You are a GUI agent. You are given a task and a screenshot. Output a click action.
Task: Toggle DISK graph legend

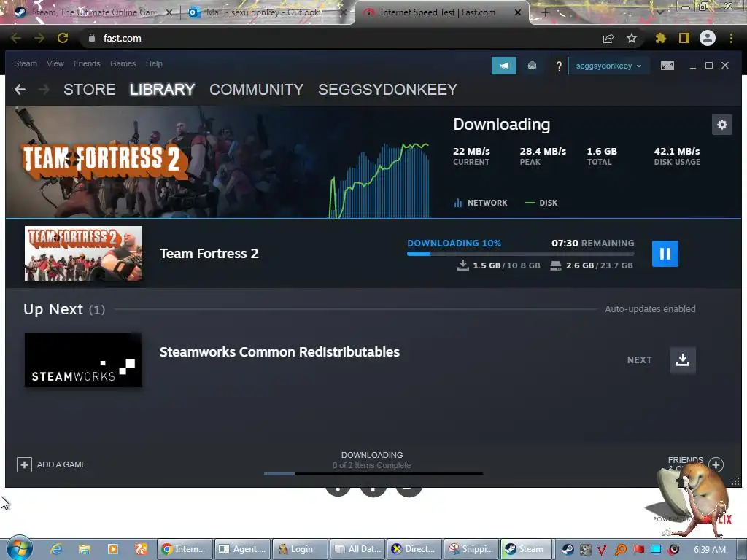541,203
